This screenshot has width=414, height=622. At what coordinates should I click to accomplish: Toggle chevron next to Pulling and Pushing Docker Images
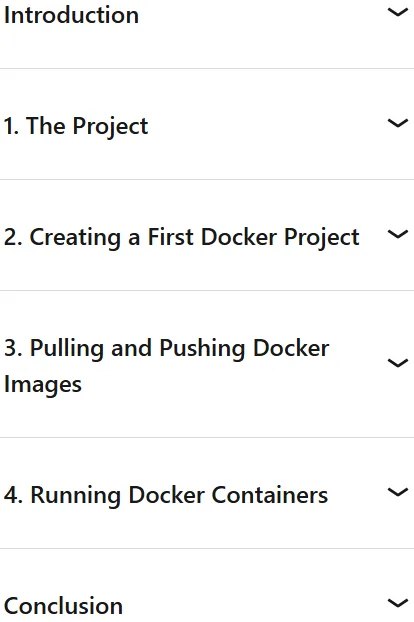397,363
